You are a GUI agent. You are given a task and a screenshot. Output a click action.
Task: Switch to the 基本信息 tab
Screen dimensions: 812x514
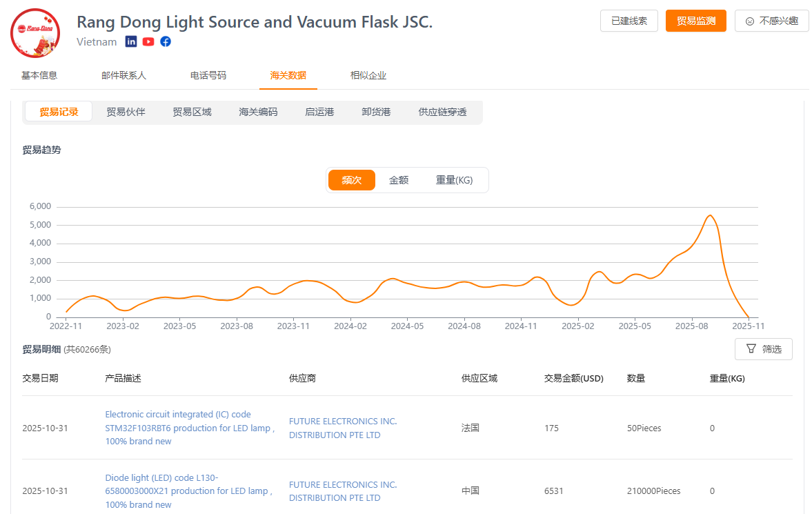[x=39, y=76]
